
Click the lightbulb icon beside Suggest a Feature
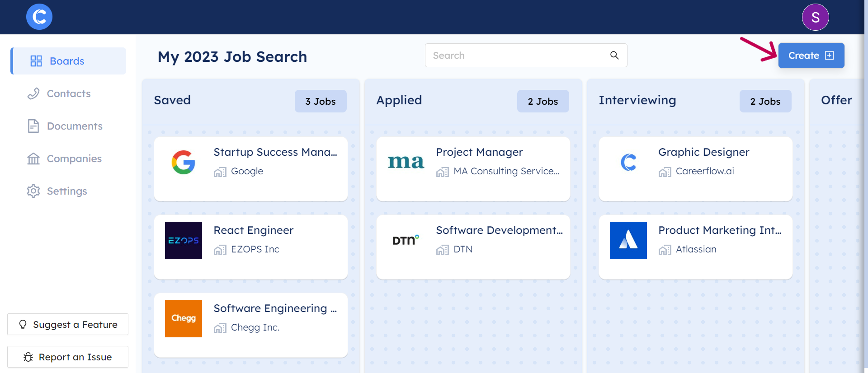(x=22, y=324)
